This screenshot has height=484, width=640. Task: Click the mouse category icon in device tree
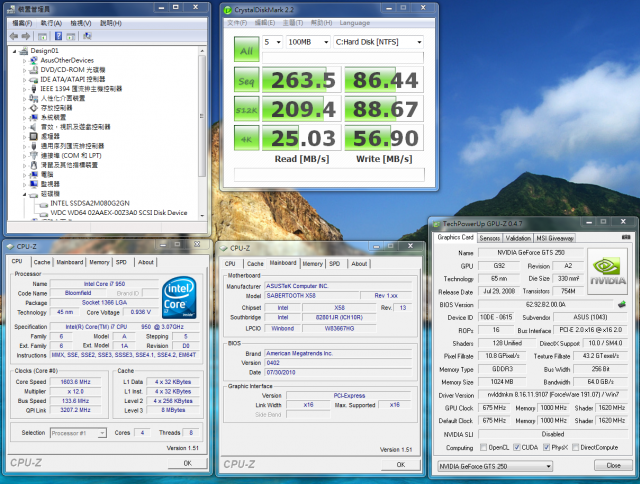34,165
